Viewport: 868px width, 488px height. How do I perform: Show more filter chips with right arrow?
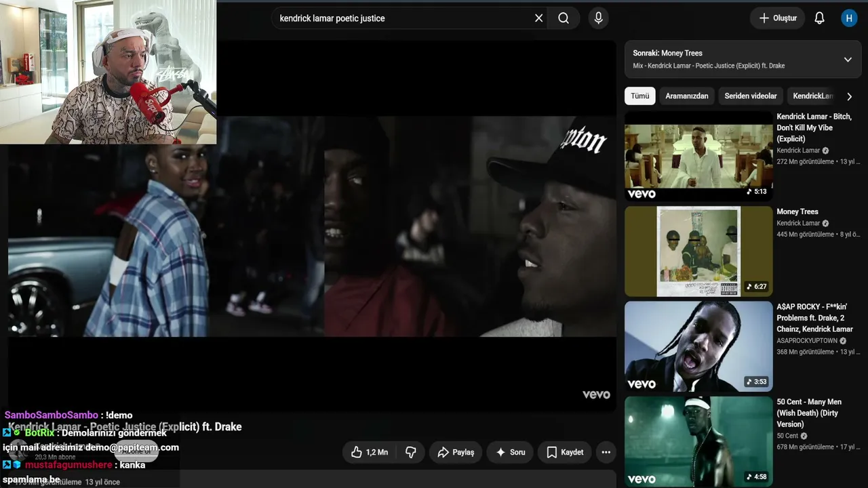pos(849,96)
